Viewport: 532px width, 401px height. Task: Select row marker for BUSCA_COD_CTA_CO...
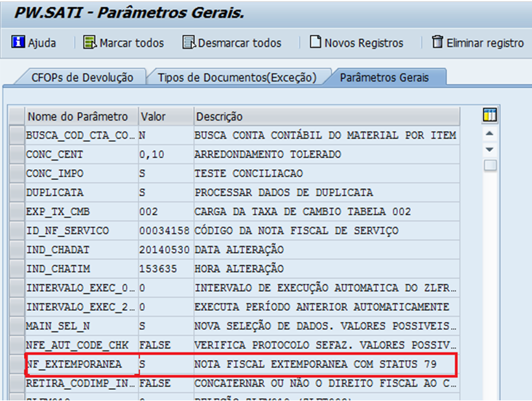16,135
